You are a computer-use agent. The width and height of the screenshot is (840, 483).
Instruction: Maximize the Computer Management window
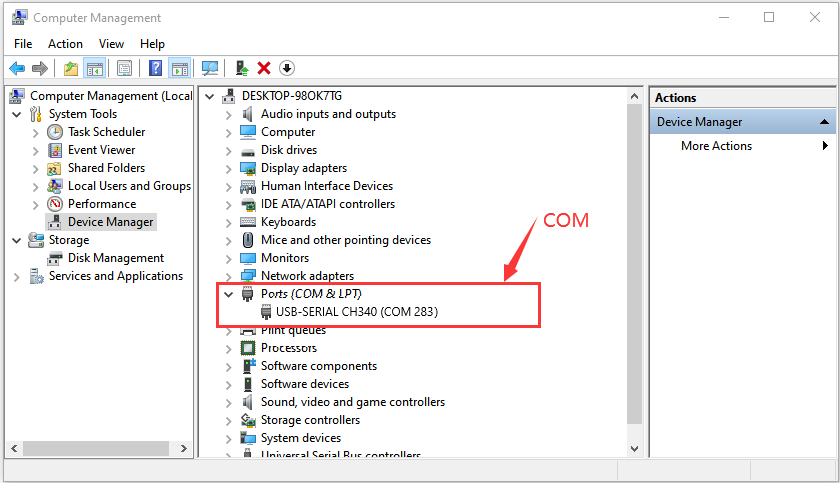769,17
